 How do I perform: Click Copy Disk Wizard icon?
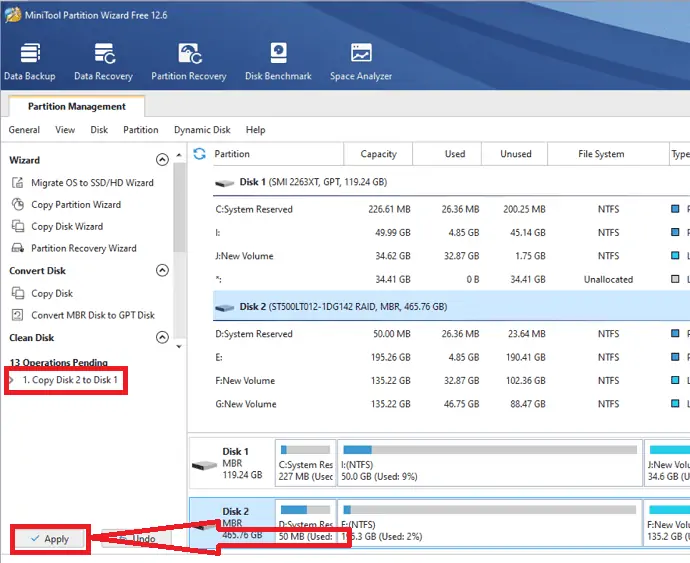18,226
